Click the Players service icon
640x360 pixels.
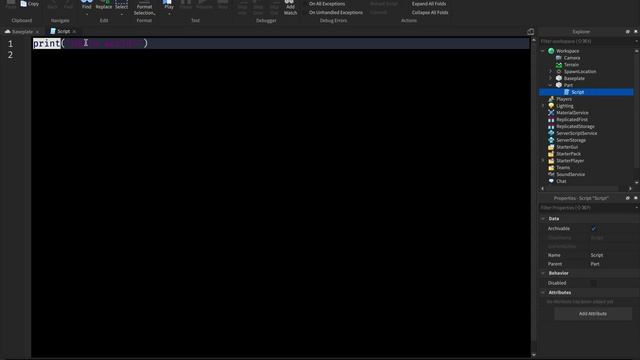551,99
